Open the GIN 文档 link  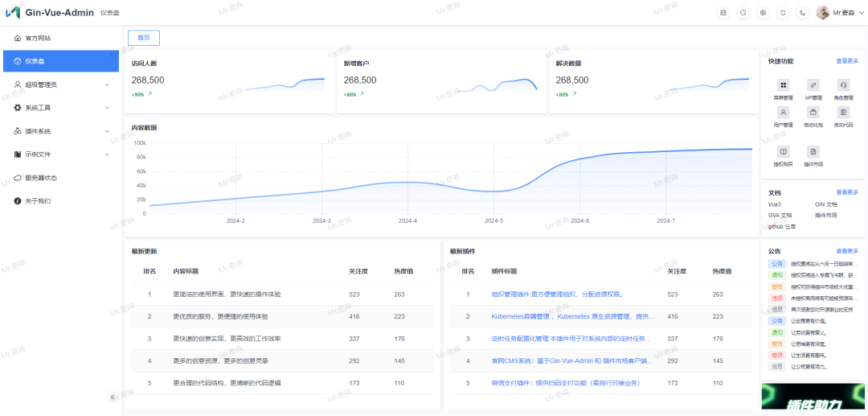(x=825, y=204)
